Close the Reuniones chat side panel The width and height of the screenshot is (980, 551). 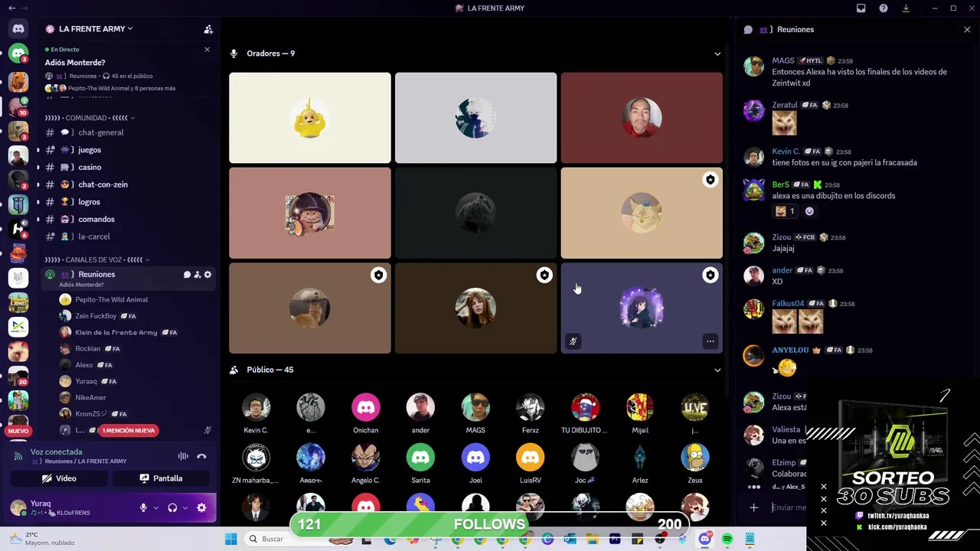tap(967, 29)
